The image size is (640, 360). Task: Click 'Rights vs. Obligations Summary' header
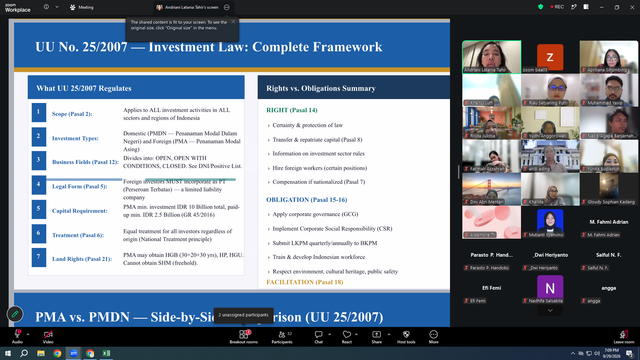pos(321,88)
